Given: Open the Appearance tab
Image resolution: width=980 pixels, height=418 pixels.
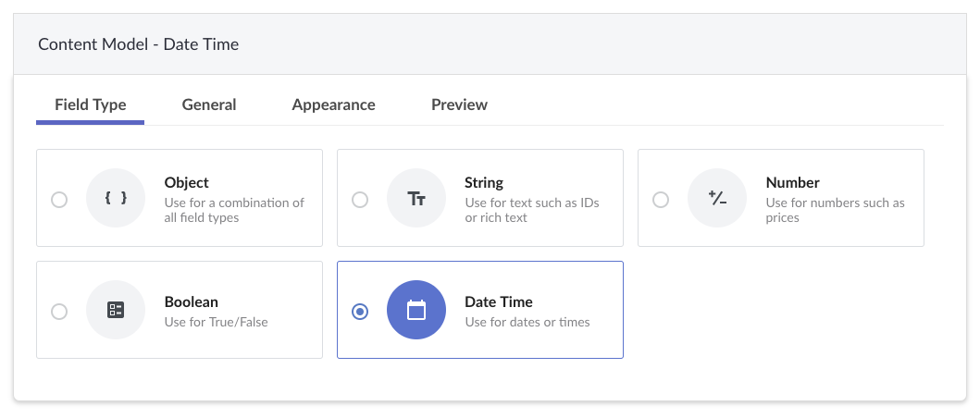Looking at the screenshot, I should point(333,105).
